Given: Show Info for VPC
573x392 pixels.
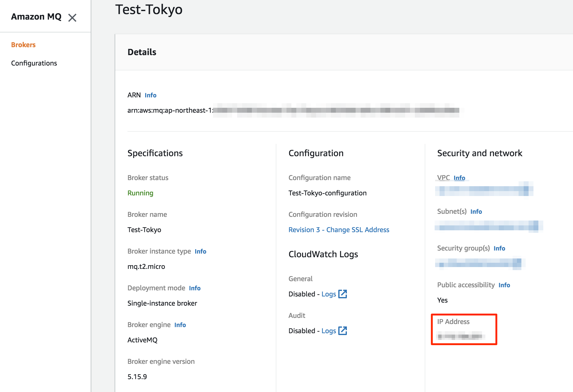Looking at the screenshot, I should [x=459, y=178].
